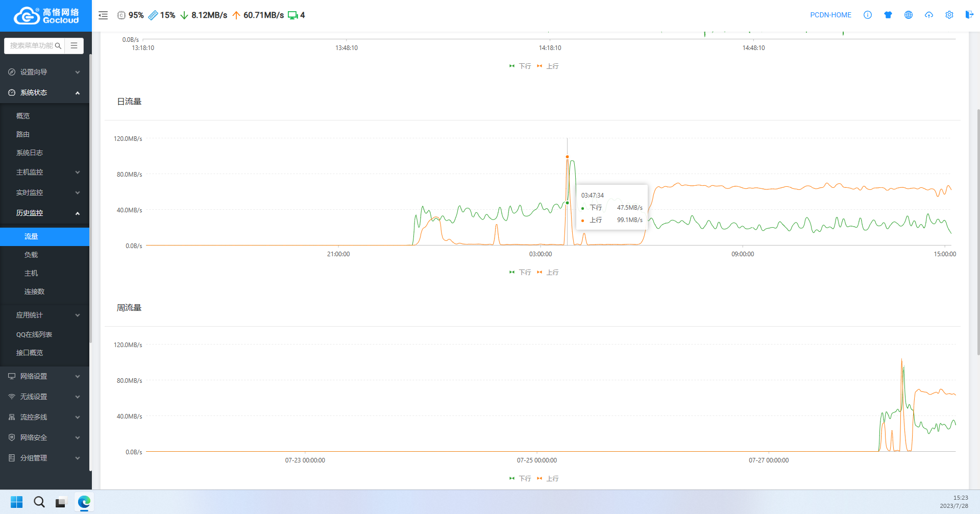Click the menu list icon beside search box
The image size is (980, 514).
point(74,45)
